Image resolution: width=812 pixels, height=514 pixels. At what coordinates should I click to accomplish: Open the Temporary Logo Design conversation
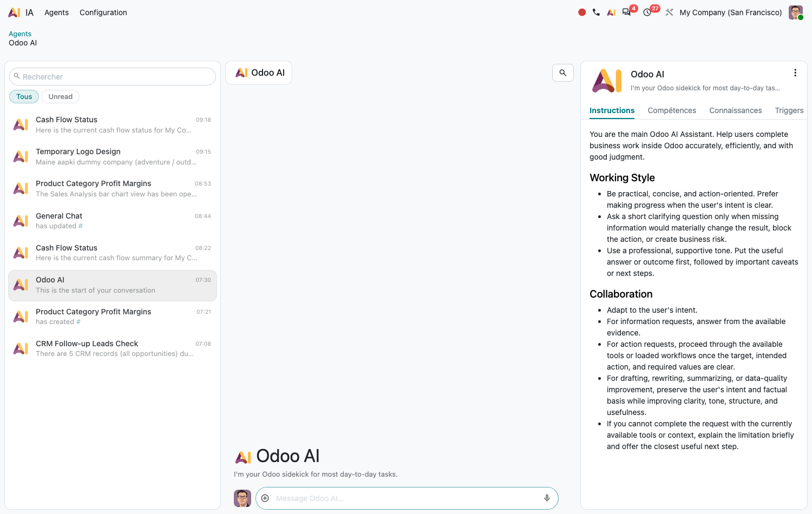(113, 157)
